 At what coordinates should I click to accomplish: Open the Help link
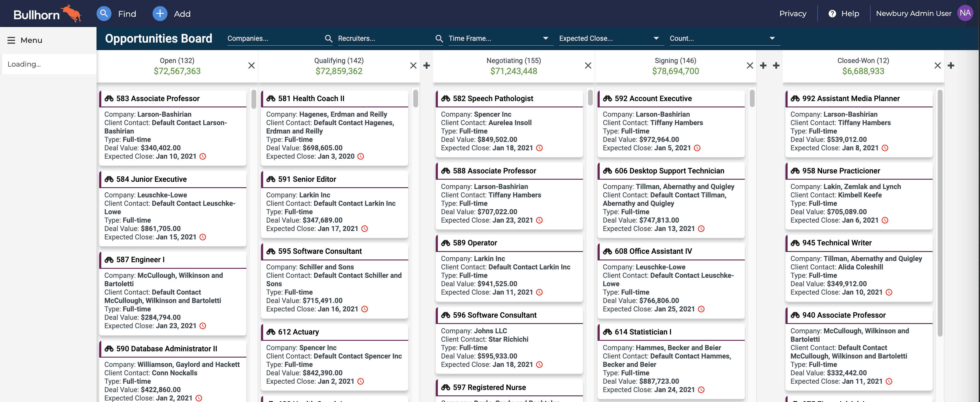pos(850,14)
